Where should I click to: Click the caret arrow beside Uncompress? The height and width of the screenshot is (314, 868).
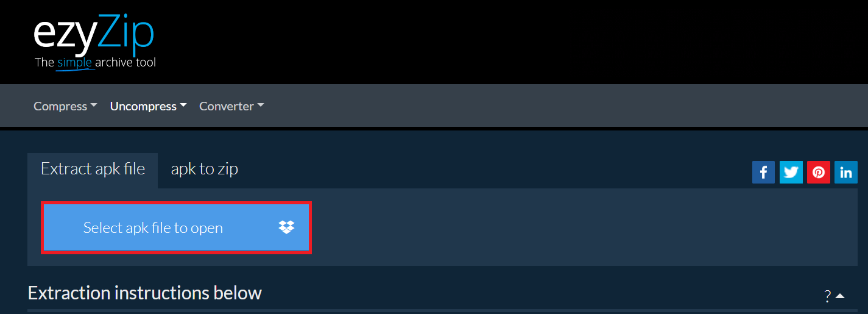183,105
